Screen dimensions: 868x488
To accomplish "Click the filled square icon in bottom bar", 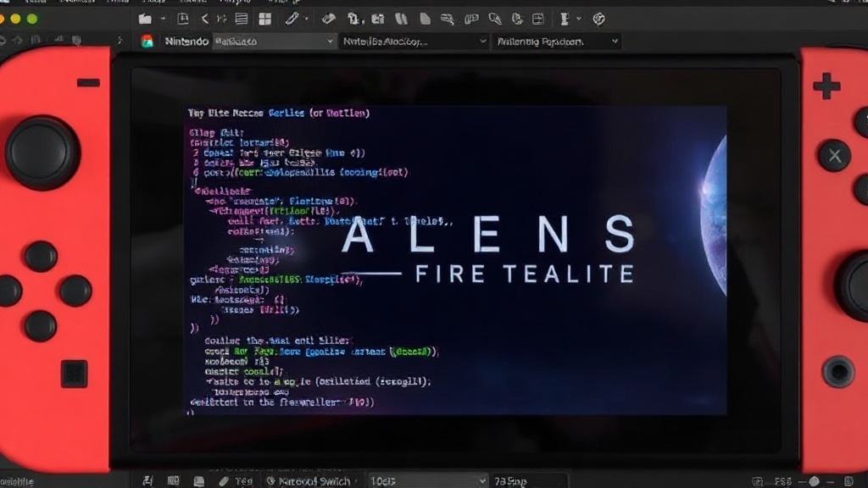I will click(198, 481).
